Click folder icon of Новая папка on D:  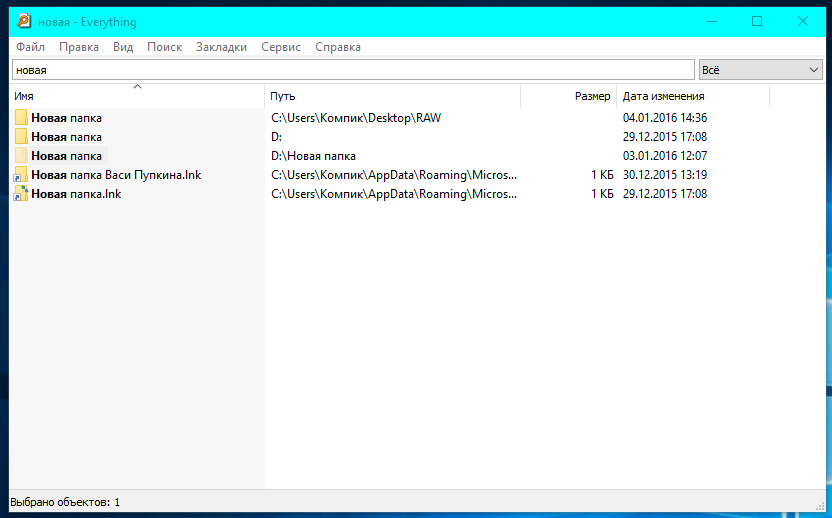21,137
